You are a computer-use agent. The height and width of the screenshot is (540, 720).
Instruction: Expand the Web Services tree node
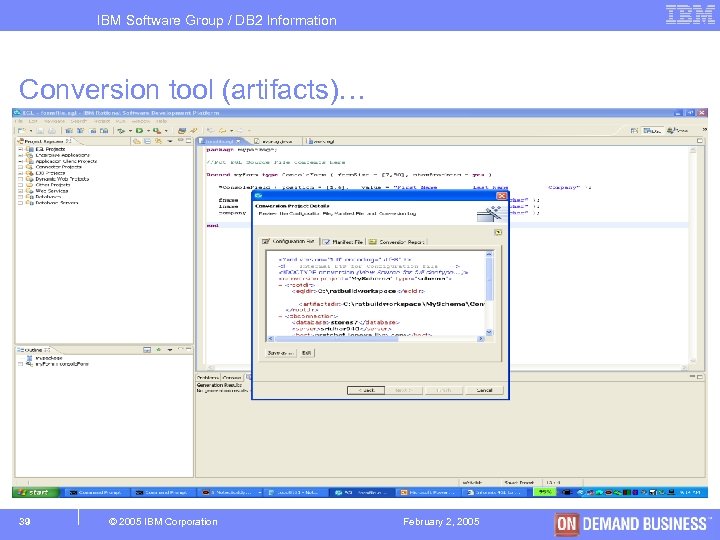click(x=20, y=191)
